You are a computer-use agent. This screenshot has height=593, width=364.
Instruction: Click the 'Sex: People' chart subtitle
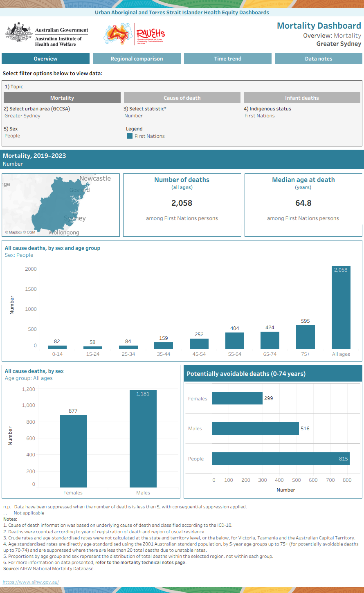(19, 255)
